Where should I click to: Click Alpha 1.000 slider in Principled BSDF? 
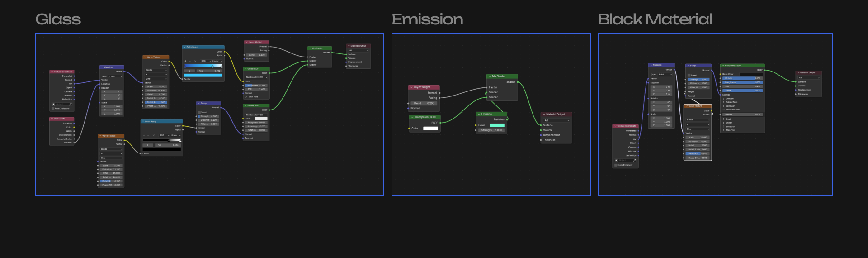point(743,91)
